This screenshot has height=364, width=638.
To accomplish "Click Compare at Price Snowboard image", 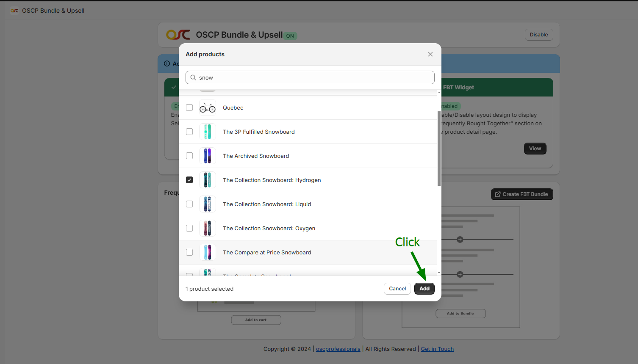I will point(208,253).
